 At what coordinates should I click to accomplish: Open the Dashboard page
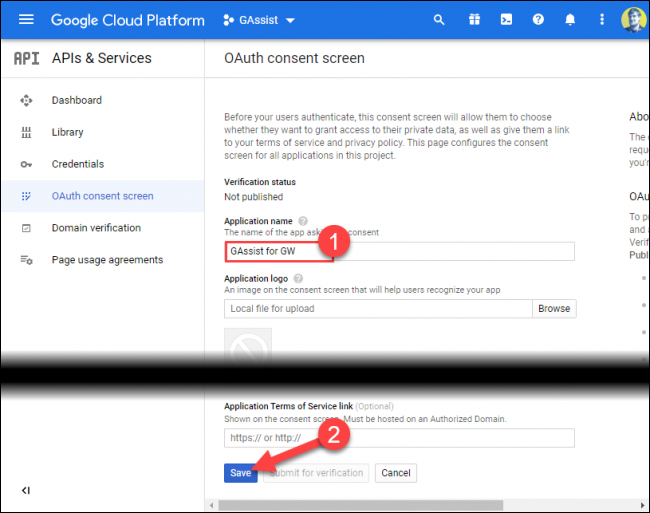click(x=76, y=100)
